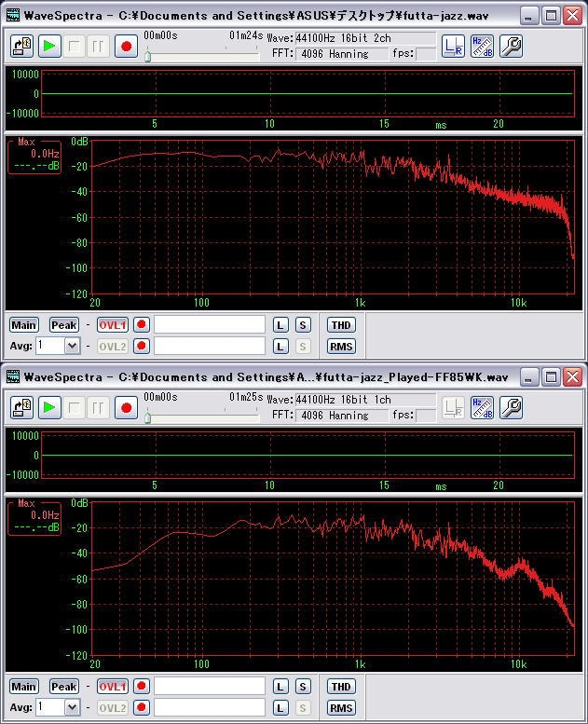Image resolution: width=588 pixels, height=724 pixels.
Task: Click Hz/dB axis icon in bottom window
Action: pyautogui.click(x=482, y=407)
